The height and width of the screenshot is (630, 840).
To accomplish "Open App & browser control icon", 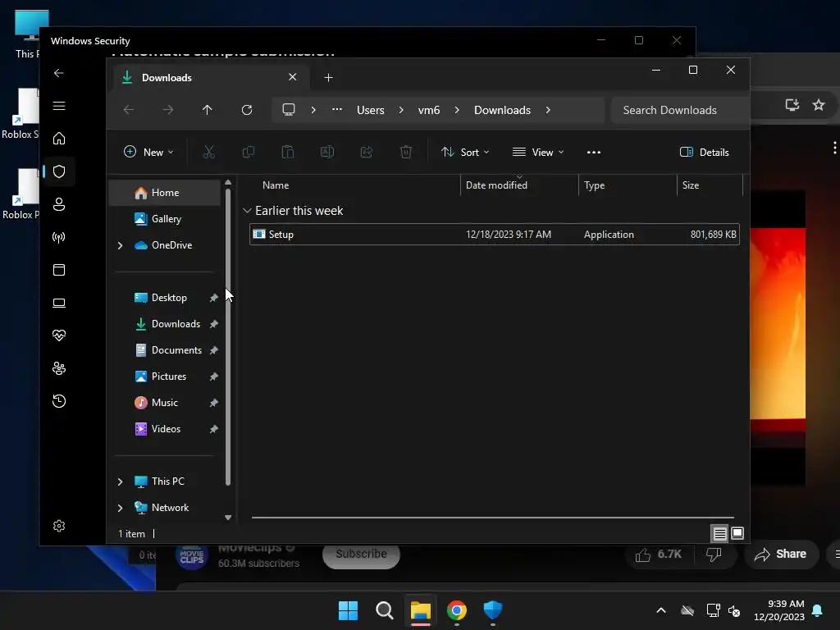I will (x=59, y=269).
